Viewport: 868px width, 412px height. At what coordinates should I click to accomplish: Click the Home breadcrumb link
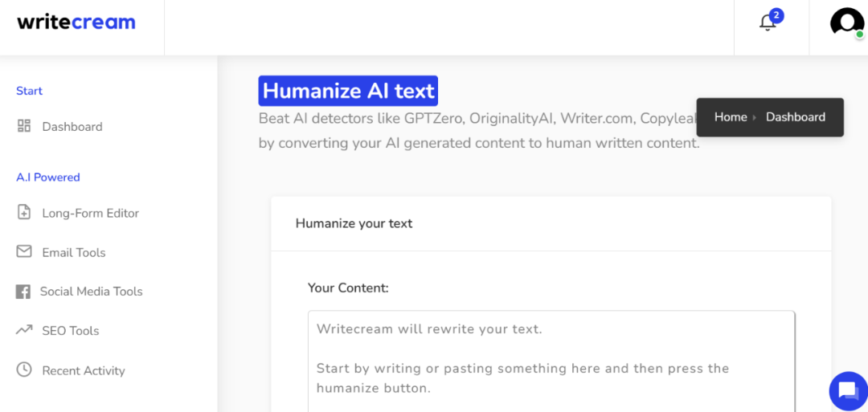click(x=731, y=117)
